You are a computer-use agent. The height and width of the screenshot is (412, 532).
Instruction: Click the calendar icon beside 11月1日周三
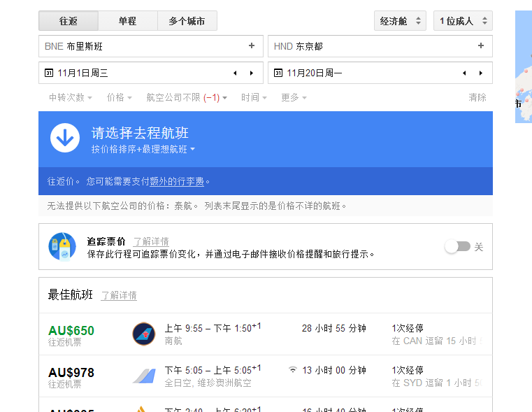click(49, 73)
